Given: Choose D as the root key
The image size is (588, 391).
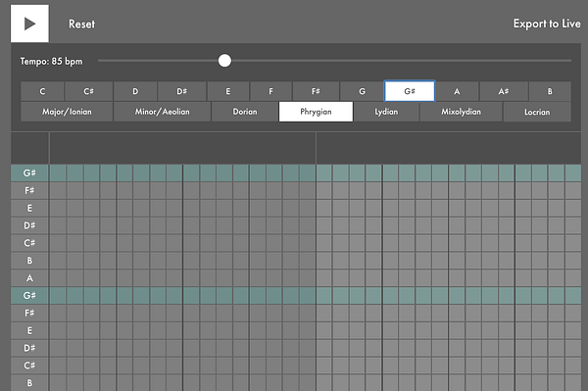Looking at the screenshot, I should (135, 91).
